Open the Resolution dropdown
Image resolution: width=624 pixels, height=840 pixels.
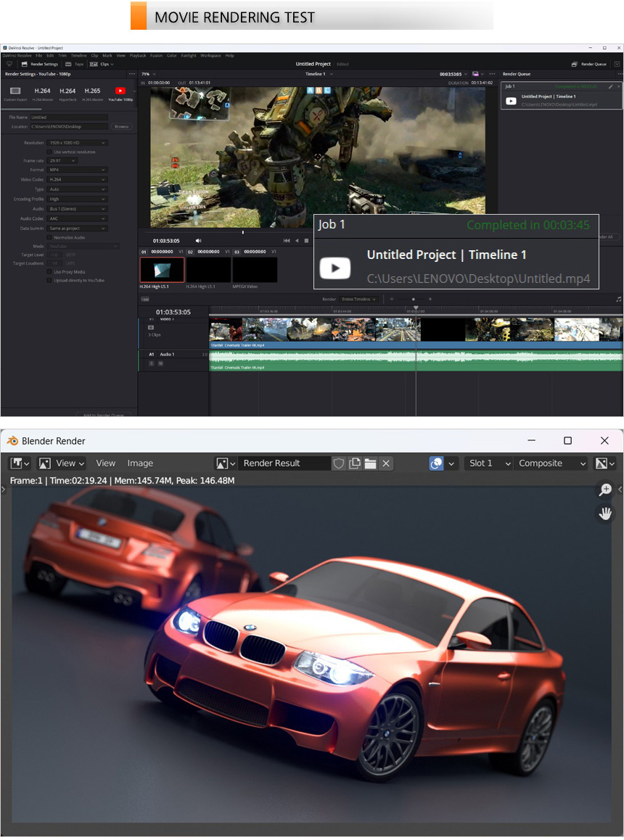77,143
